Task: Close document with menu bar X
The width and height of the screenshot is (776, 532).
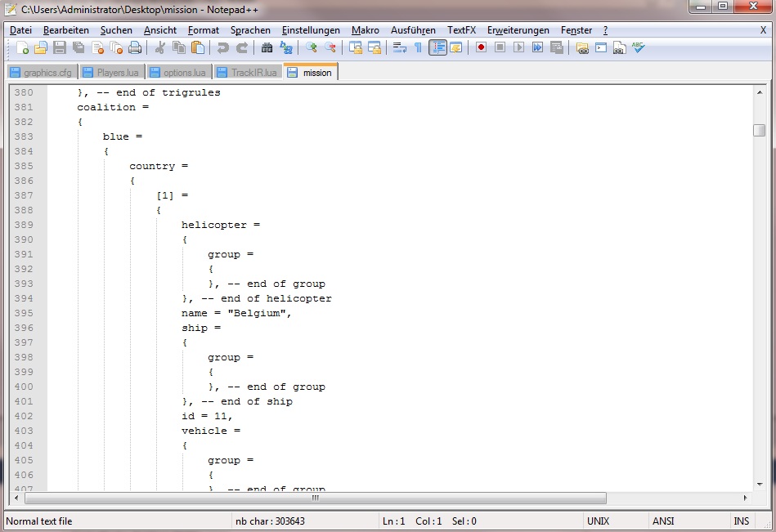Action: click(x=763, y=30)
